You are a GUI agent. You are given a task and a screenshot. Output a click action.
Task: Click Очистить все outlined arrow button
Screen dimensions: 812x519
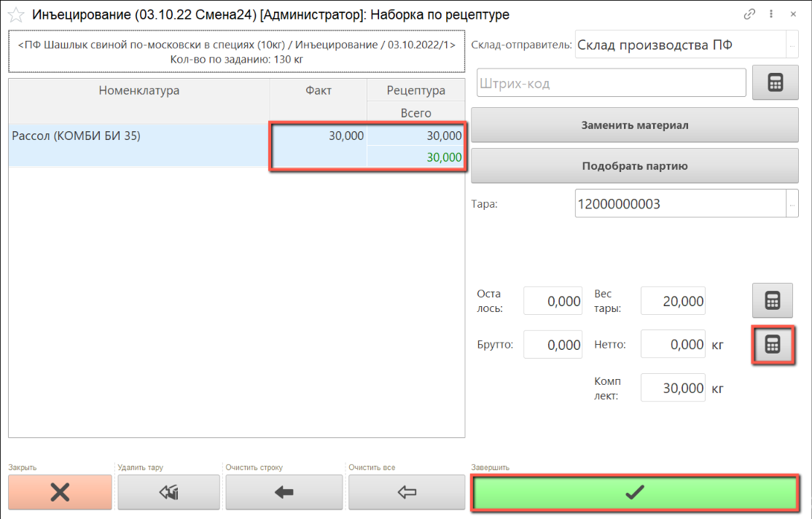point(406,493)
